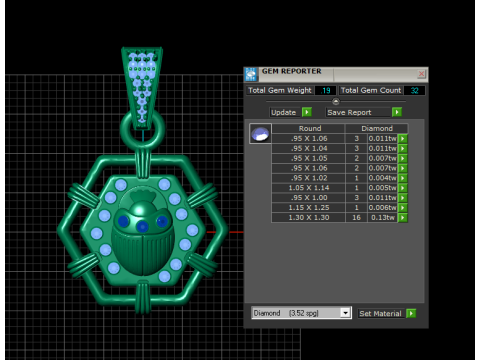Click the Gem Reporter title bar icon
Screen dimensions: 480x360
point(251,74)
